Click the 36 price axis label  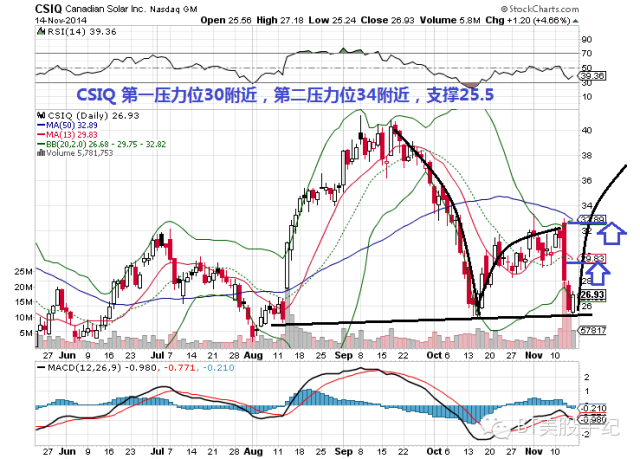(x=587, y=181)
